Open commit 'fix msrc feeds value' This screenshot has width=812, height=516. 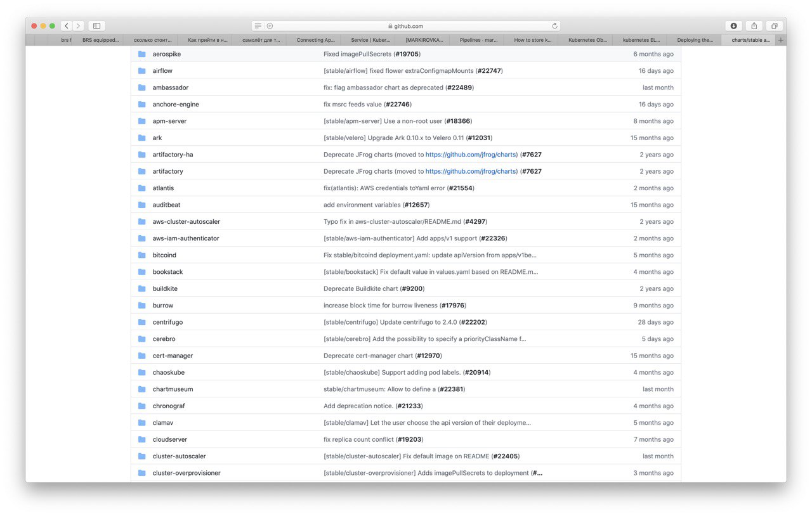click(353, 105)
